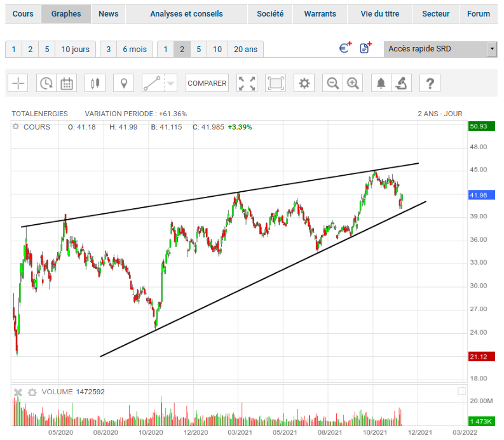The height and width of the screenshot is (440, 504).
Task: Click the +3.39% change value
Action: tap(240, 127)
